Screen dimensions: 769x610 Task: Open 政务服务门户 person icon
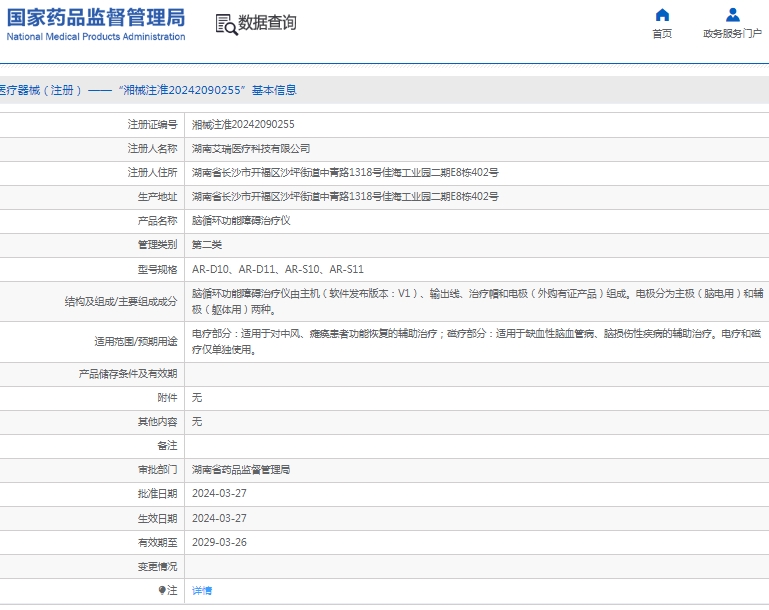coord(733,15)
